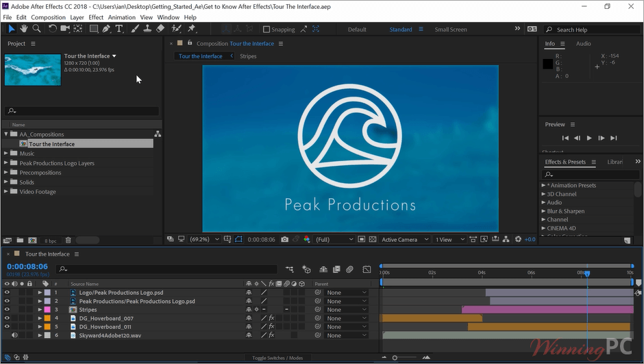Image resolution: width=644 pixels, height=364 pixels.
Task: Mute audio of Skyward4Adobe120.wav layer
Action: 14,335
